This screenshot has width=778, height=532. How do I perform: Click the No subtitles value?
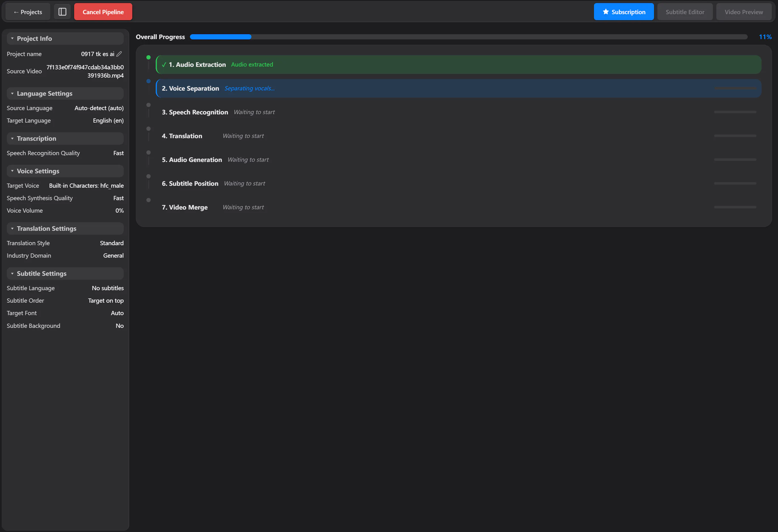pyautogui.click(x=108, y=288)
